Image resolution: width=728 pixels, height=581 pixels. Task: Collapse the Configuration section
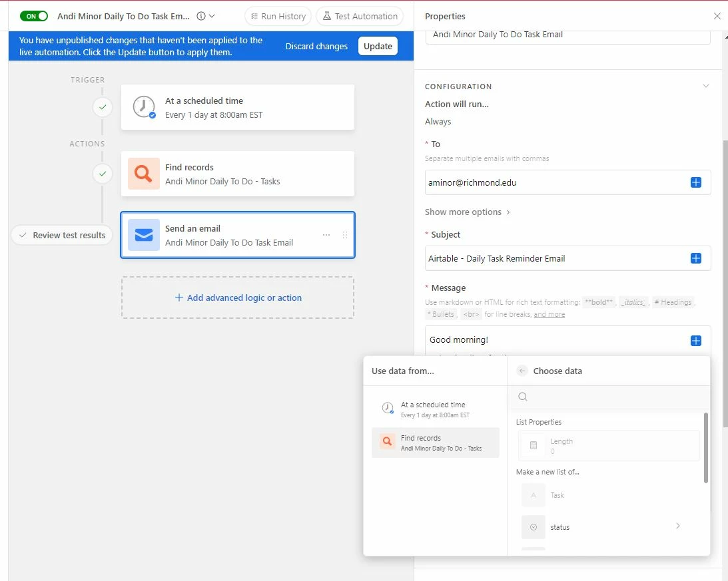coord(706,86)
